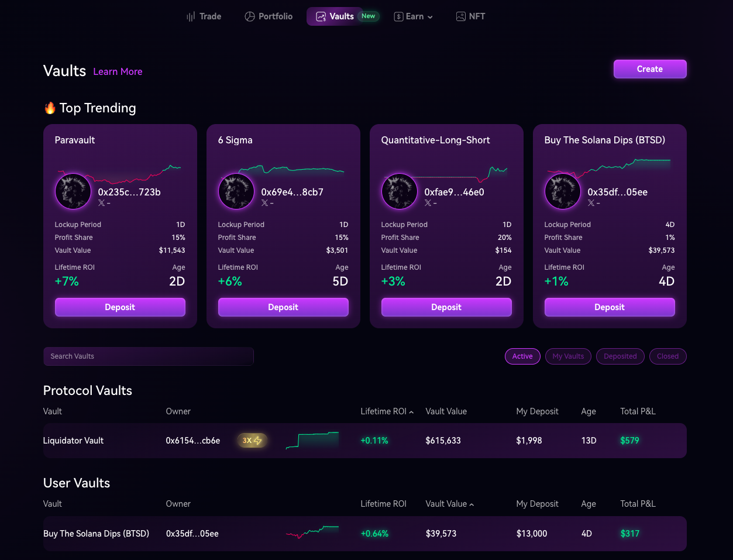Click the 6 Sigma owner avatar
Image resolution: width=733 pixels, height=560 pixels.
pyautogui.click(x=236, y=191)
